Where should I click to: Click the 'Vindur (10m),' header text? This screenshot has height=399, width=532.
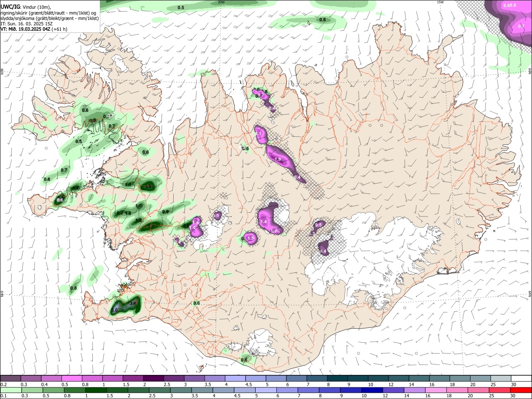[x=37, y=7]
